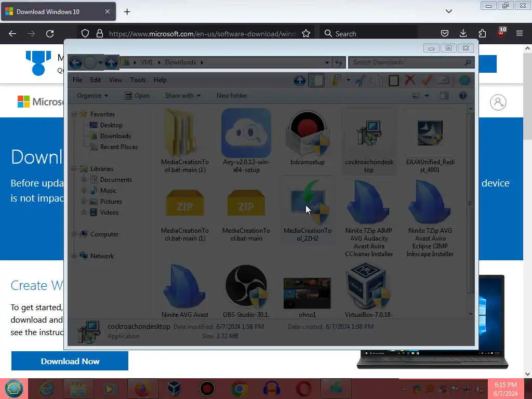Click the Cut scissors icon

tap(361, 81)
